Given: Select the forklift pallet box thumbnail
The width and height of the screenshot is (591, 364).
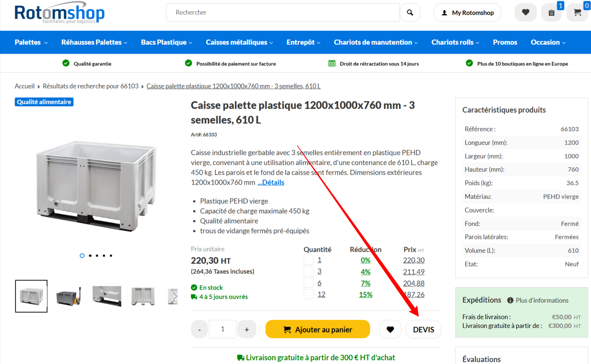Looking at the screenshot, I should pyautogui.click(x=69, y=296).
